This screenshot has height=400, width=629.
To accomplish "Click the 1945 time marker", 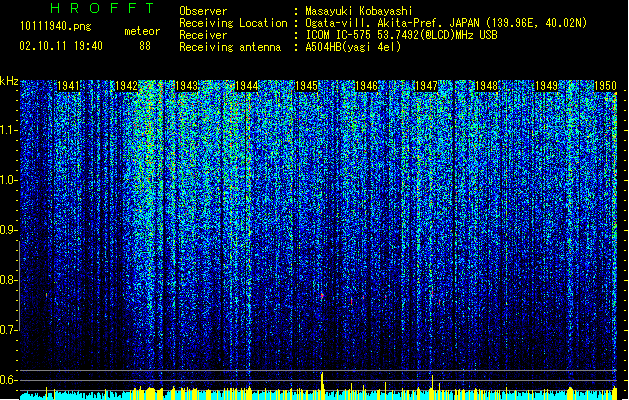I will pos(306,86).
